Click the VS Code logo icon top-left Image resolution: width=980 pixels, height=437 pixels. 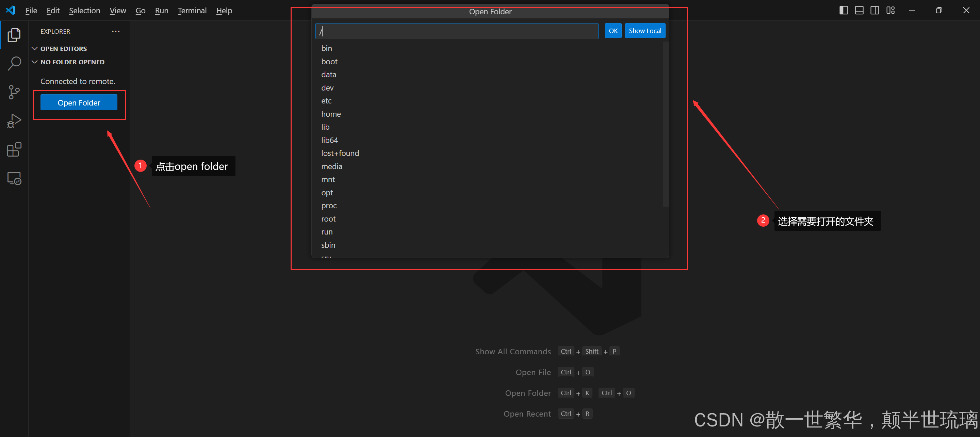(x=11, y=10)
